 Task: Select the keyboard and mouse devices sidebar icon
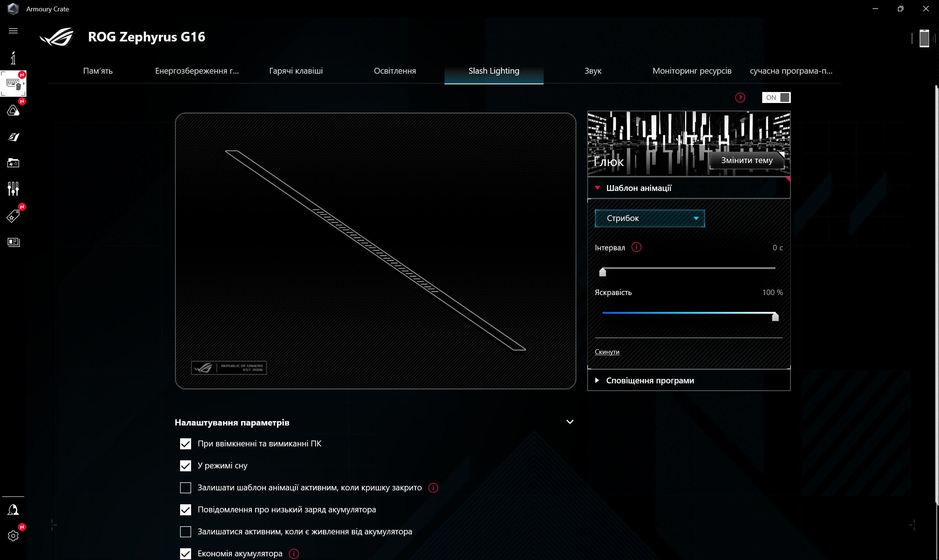(x=14, y=84)
